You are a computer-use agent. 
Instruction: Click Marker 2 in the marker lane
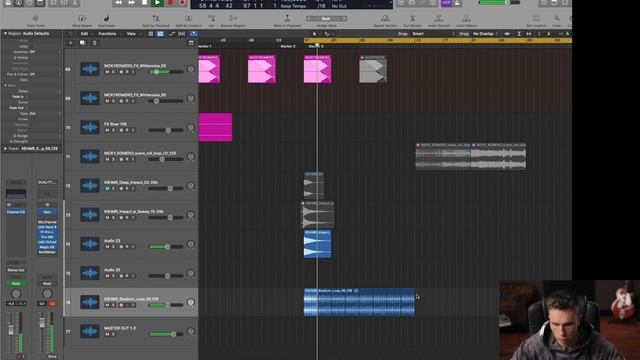pos(288,46)
